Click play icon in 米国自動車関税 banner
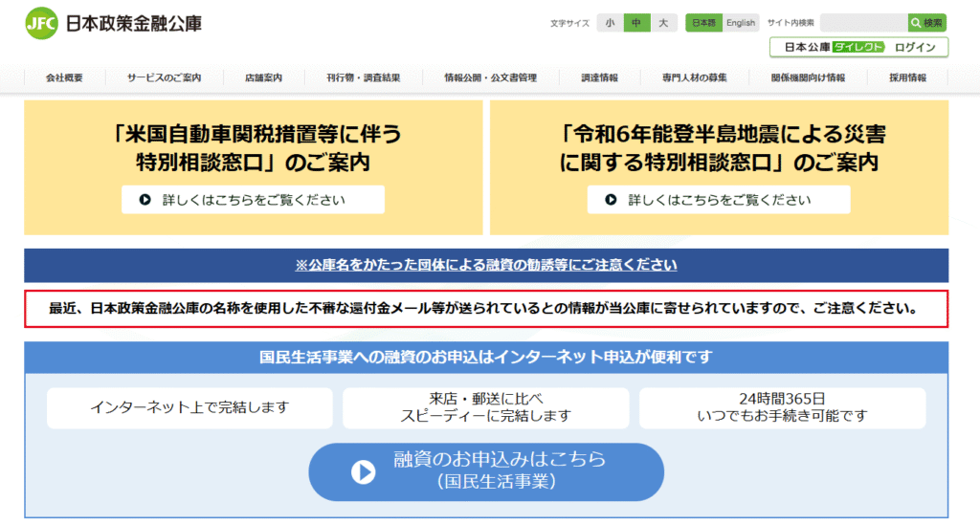Viewport: 980px width, 524px height. [145, 200]
